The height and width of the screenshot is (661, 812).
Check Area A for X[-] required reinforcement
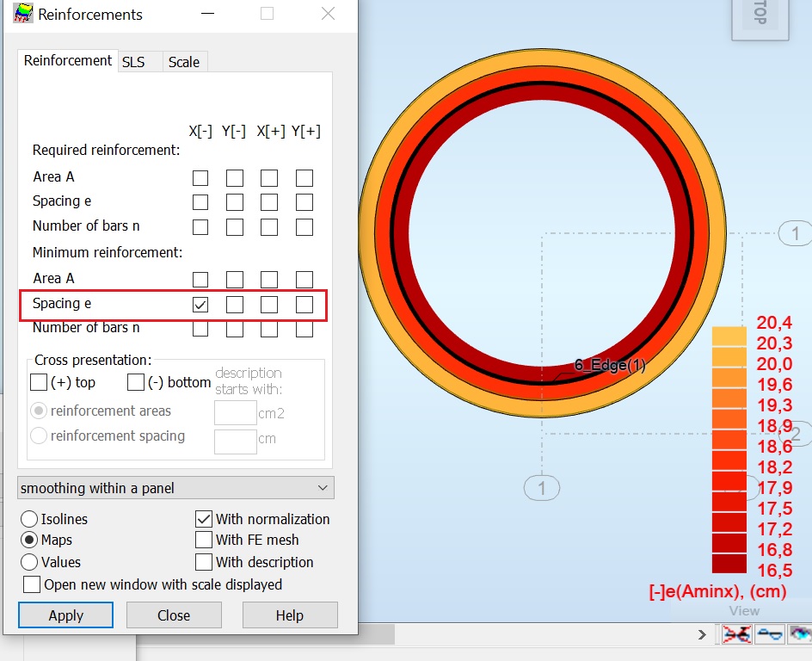200,177
